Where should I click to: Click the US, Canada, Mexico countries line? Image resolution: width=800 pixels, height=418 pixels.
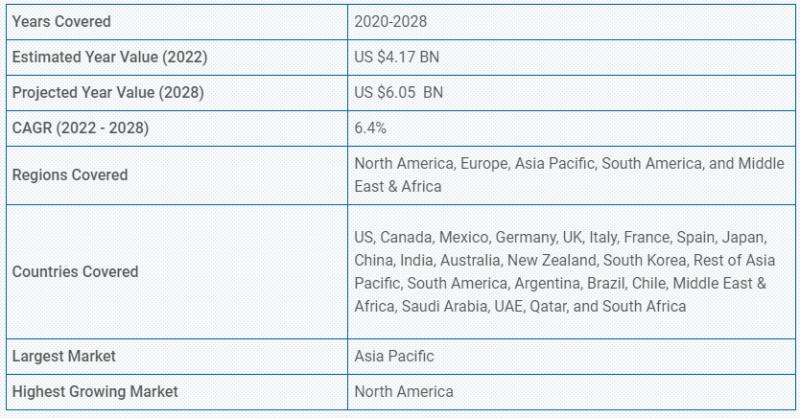pos(561,237)
